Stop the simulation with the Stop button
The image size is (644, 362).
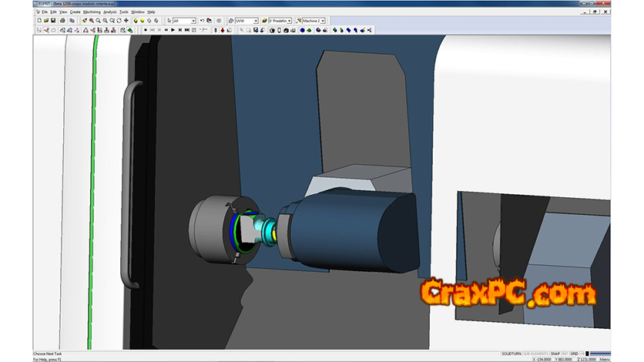pyautogui.click(x=146, y=30)
